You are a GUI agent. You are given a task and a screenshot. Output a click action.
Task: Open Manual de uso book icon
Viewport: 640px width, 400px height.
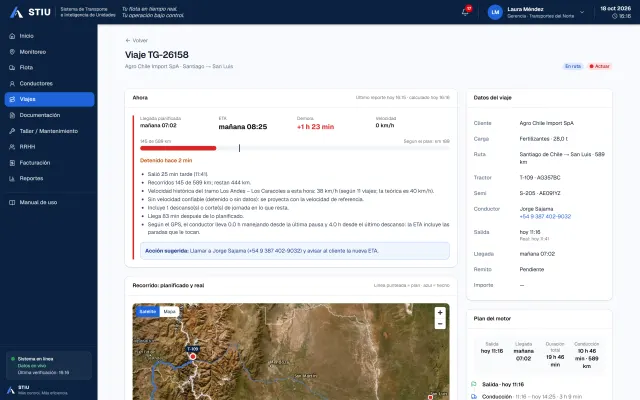tap(12, 202)
